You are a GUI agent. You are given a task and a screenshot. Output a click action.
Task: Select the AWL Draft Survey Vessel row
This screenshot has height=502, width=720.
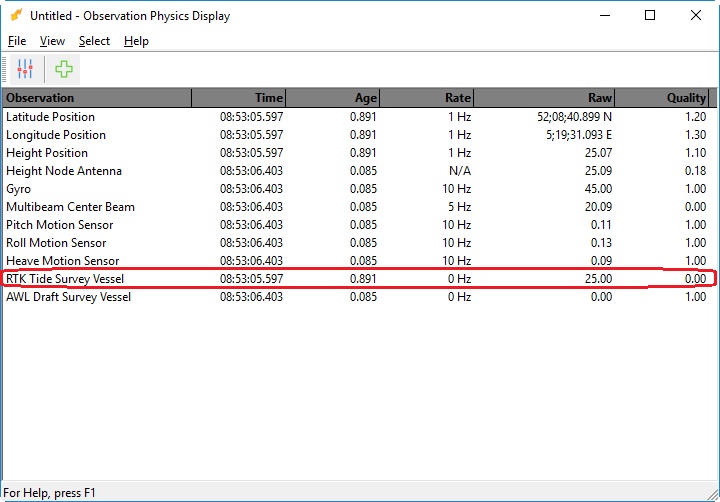tap(68, 297)
